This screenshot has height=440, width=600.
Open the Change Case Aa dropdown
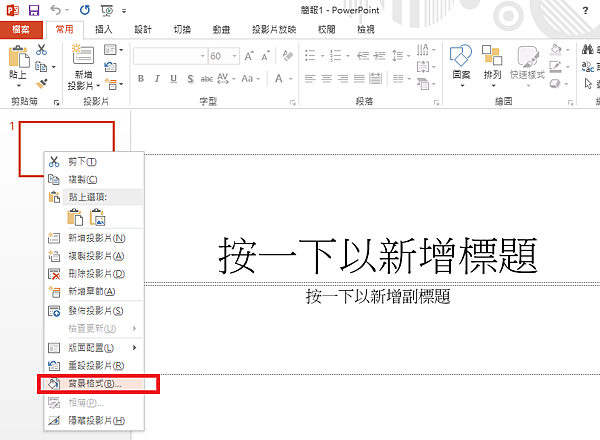click(251, 79)
